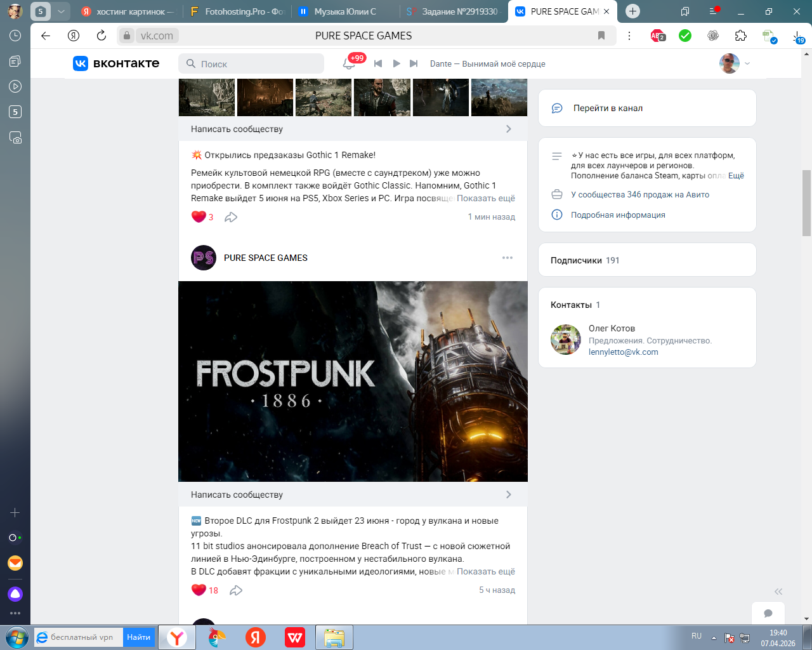Open the gray atom extension icon
The width and height of the screenshot is (812, 650).
coord(713,36)
